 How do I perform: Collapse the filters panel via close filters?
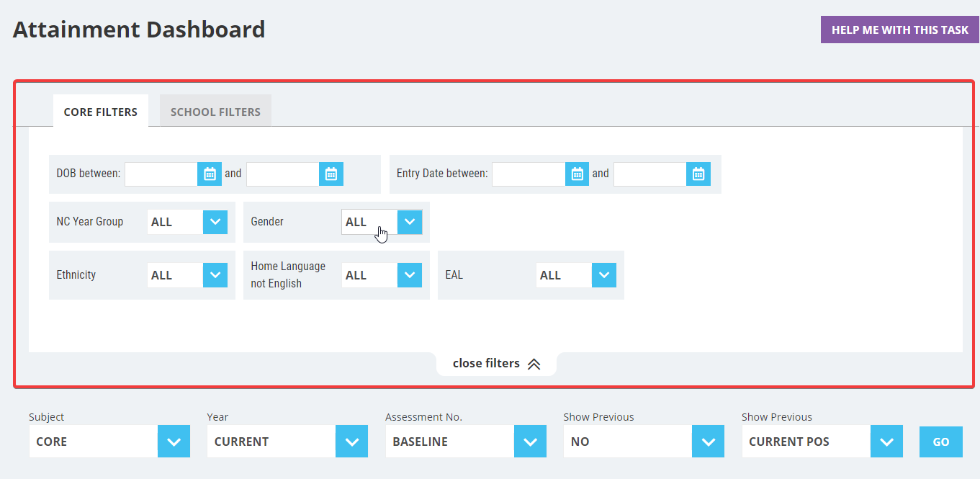[495, 363]
